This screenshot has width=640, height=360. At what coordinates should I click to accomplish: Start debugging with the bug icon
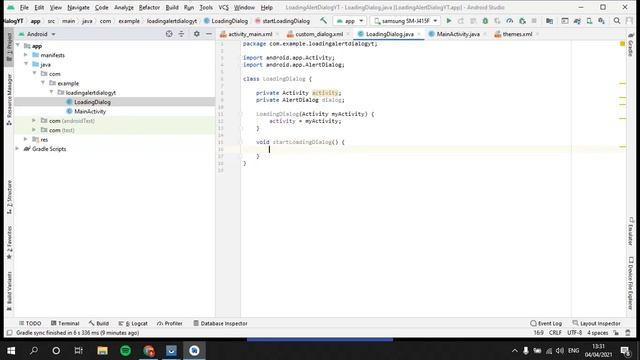tap(485, 20)
